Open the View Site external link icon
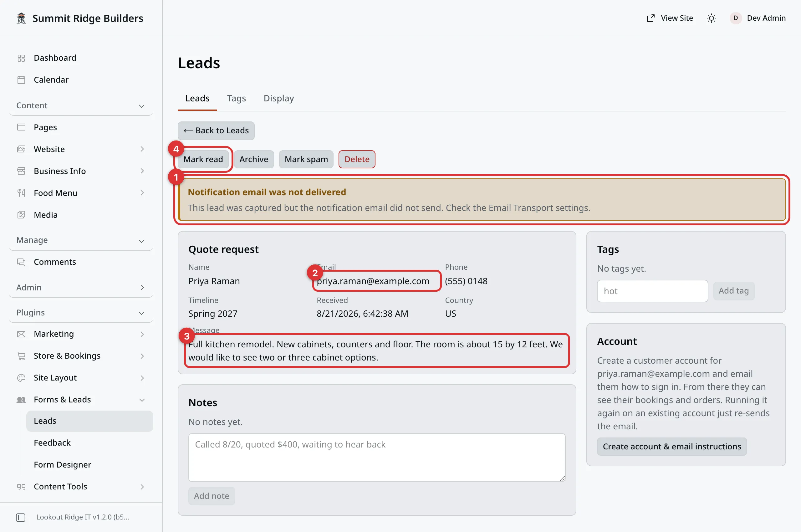The height and width of the screenshot is (532, 801). (650, 18)
